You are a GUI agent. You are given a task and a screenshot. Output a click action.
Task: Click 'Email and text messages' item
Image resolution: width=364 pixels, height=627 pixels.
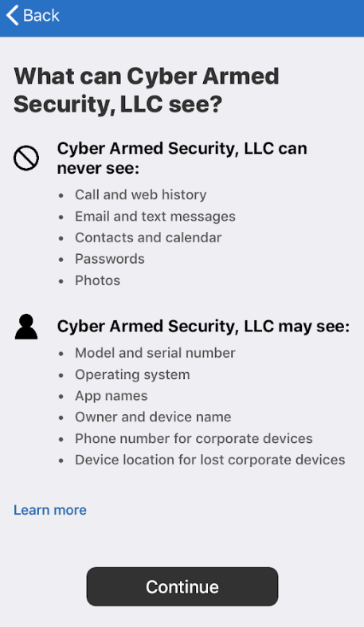[155, 217]
